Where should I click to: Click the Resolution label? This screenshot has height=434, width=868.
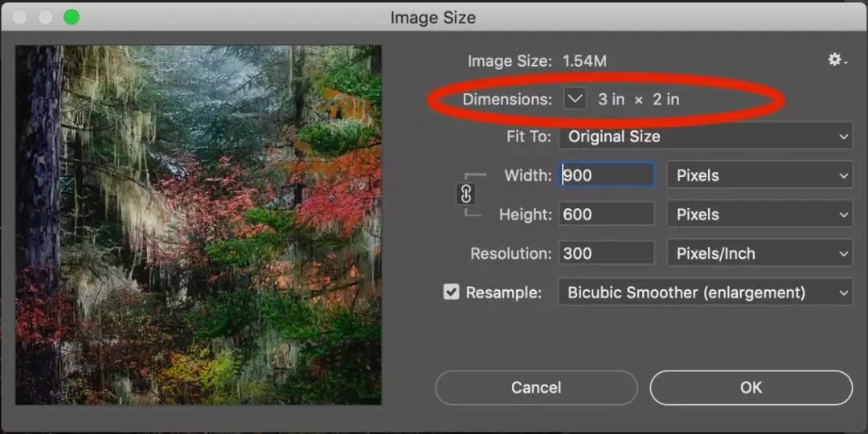click(511, 253)
